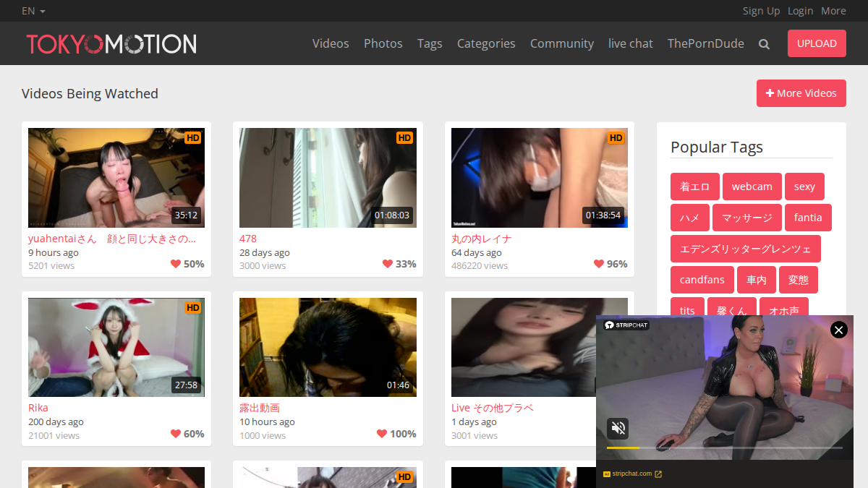Screen dimensions: 868x488
Task: Open the Tags page
Action: pyautogui.click(x=430, y=43)
